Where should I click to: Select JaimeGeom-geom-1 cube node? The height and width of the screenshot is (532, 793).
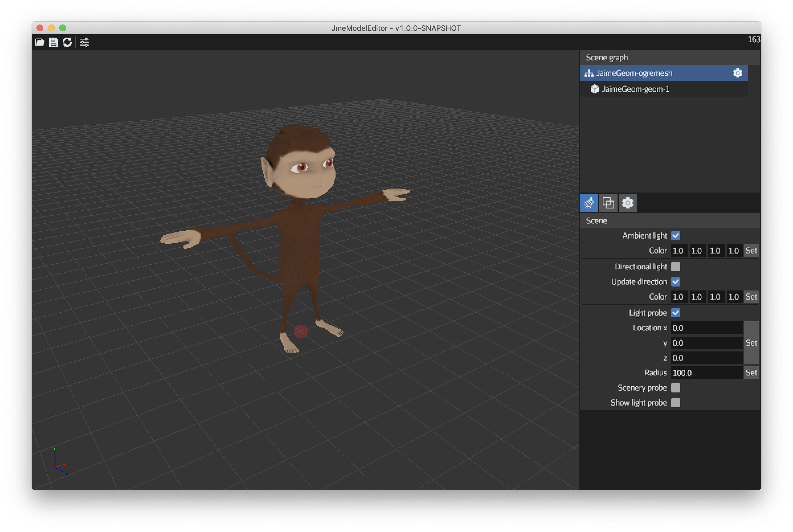[635, 89]
